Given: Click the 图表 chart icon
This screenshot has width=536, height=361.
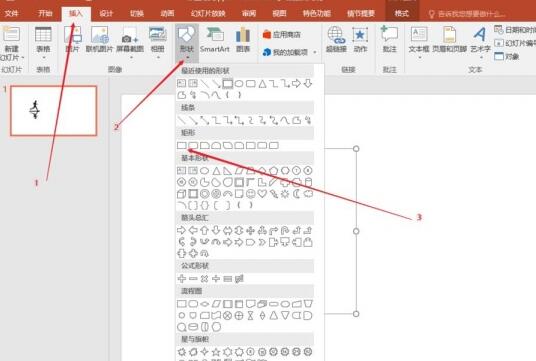Looking at the screenshot, I should 243,40.
